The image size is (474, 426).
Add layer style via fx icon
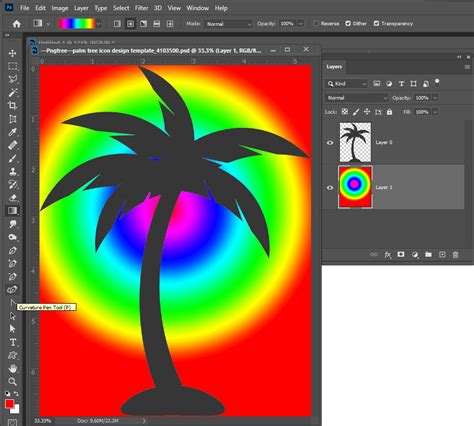click(x=387, y=255)
